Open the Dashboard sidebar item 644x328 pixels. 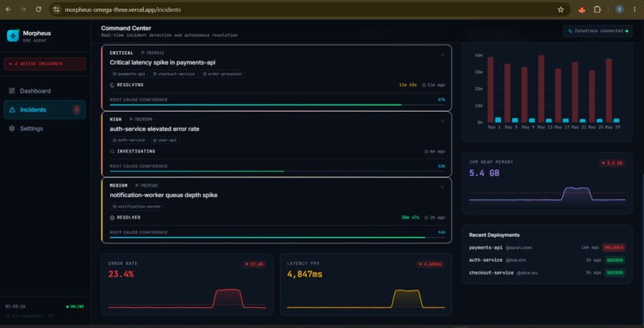click(x=45, y=91)
